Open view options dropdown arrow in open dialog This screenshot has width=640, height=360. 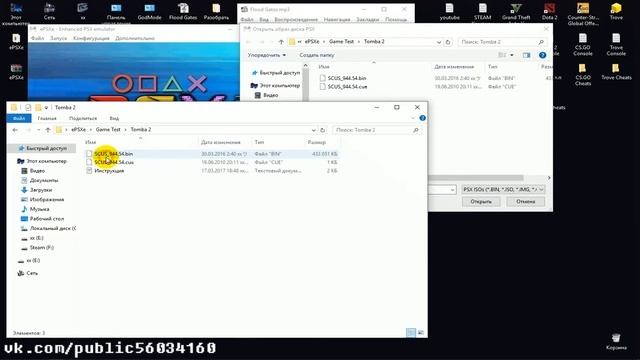(512, 55)
